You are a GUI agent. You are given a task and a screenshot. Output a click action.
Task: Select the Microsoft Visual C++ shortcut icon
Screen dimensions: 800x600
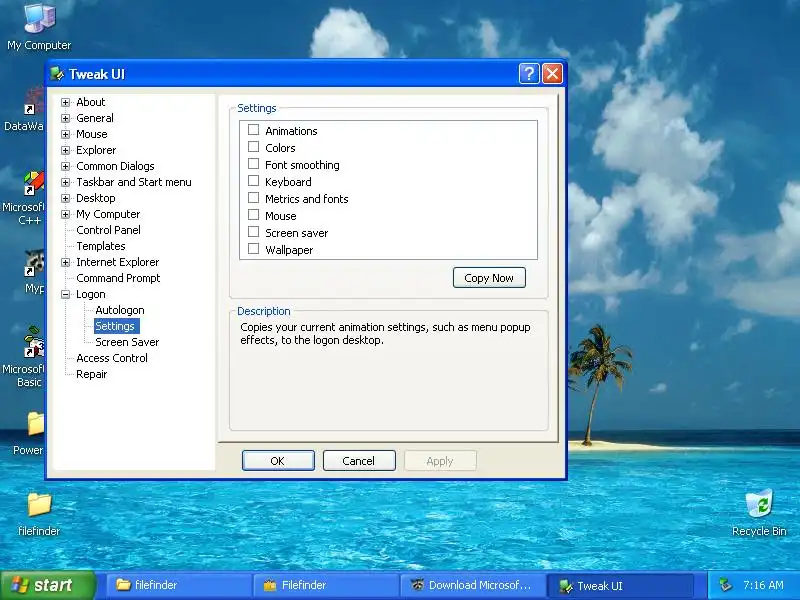click(34, 184)
